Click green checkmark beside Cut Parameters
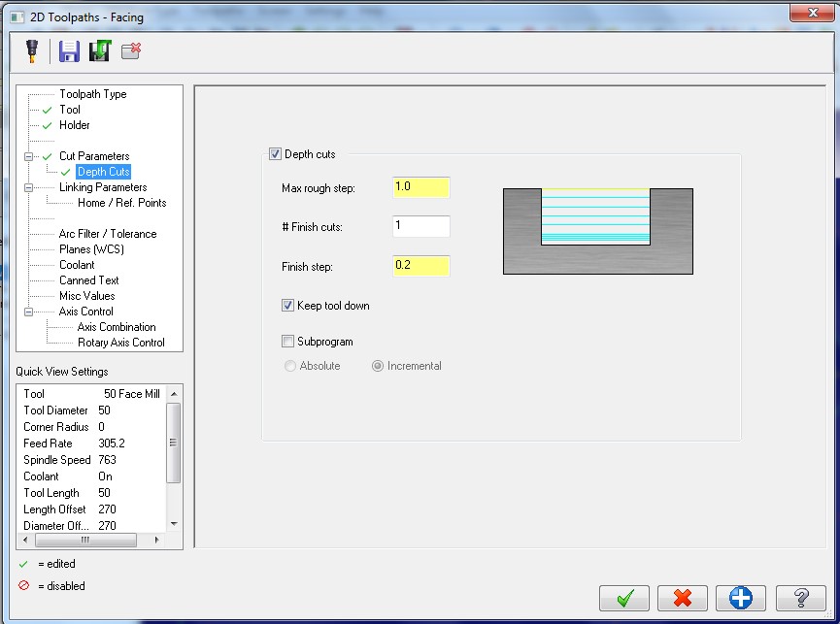 click(48, 157)
